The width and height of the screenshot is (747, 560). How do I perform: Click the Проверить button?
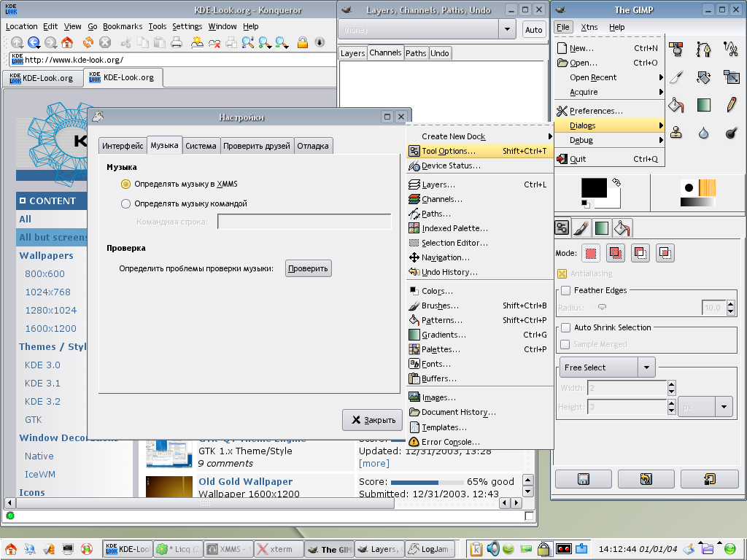309,268
